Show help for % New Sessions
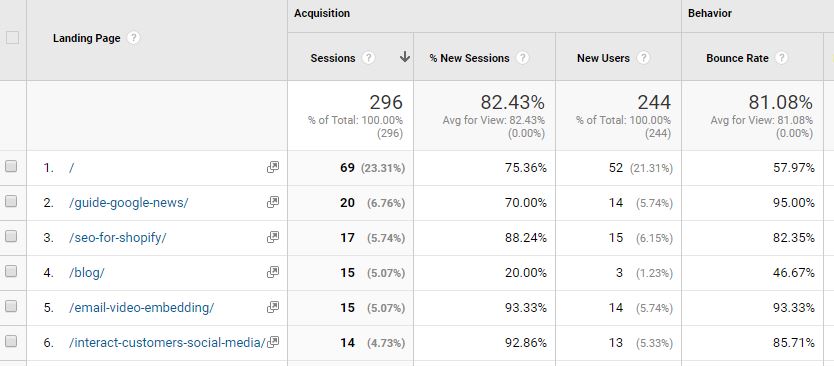The height and width of the screenshot is (366, 834). pos(523,58)
